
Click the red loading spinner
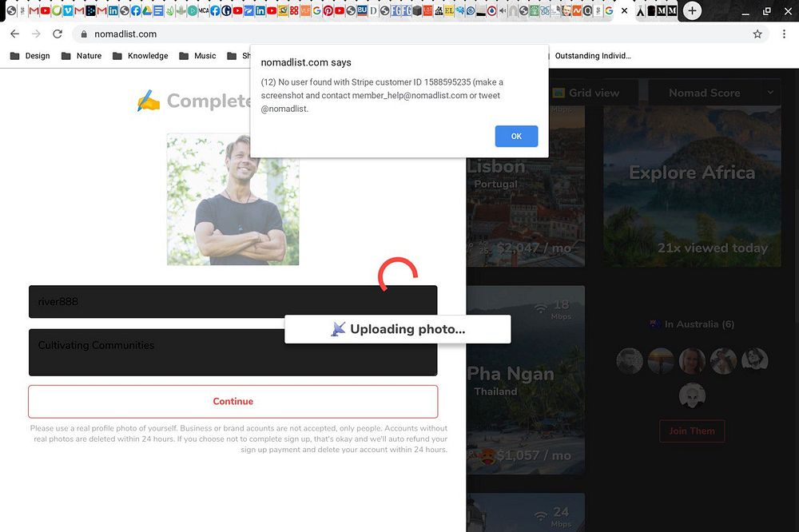(397, 274)
